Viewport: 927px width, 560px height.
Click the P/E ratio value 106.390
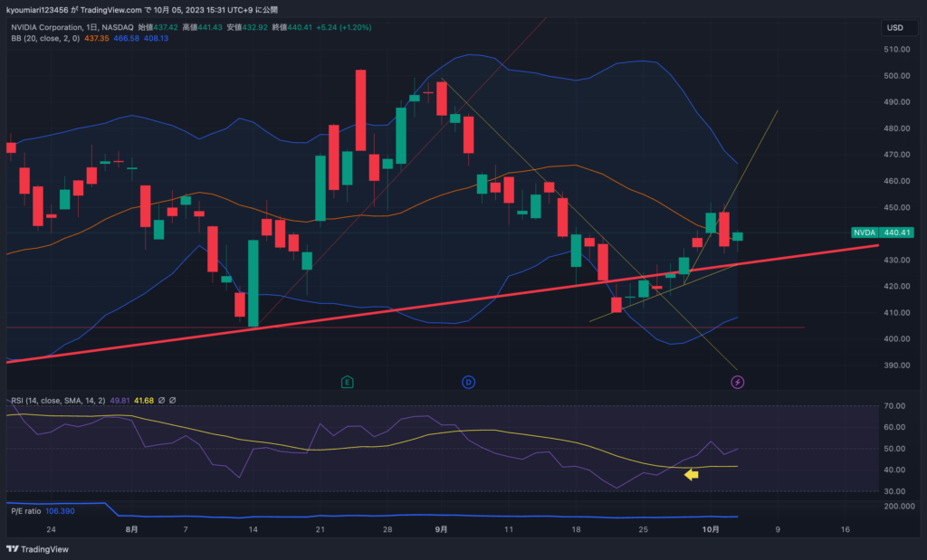click(x=61, y=511)
